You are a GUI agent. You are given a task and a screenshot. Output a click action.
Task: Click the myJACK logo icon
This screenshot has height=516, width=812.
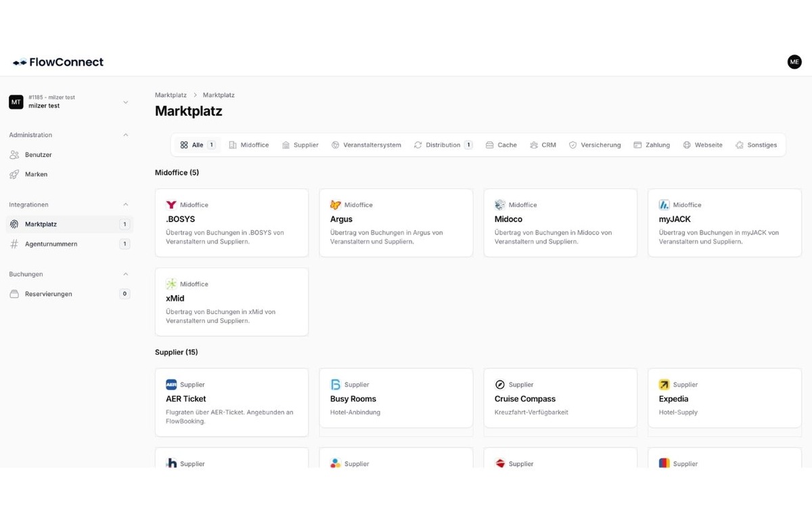[x=664, y=205]
